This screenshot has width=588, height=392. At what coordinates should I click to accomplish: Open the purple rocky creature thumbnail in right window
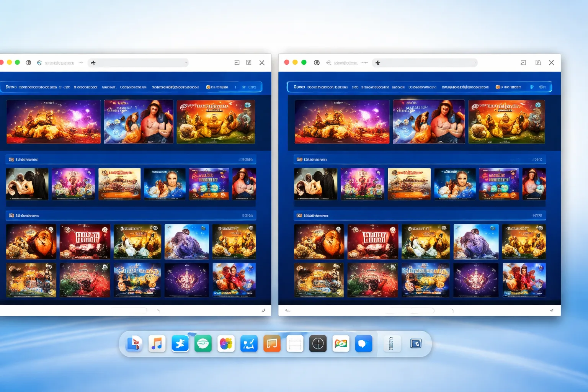point(476,242)
